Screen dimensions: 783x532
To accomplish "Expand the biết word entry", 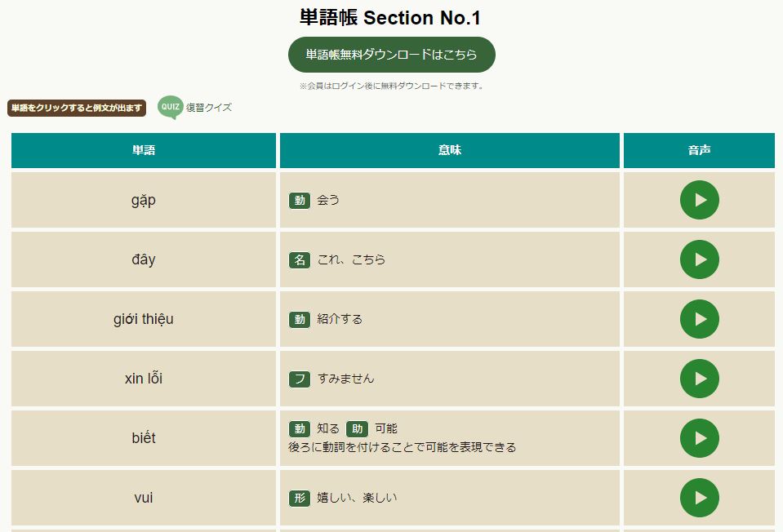I will point(144,438).
